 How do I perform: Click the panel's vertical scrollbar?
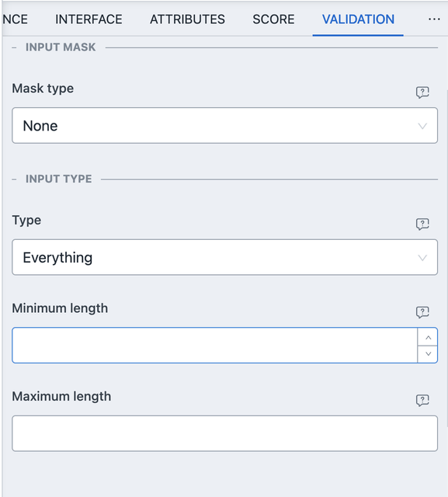tap(446, 260)
